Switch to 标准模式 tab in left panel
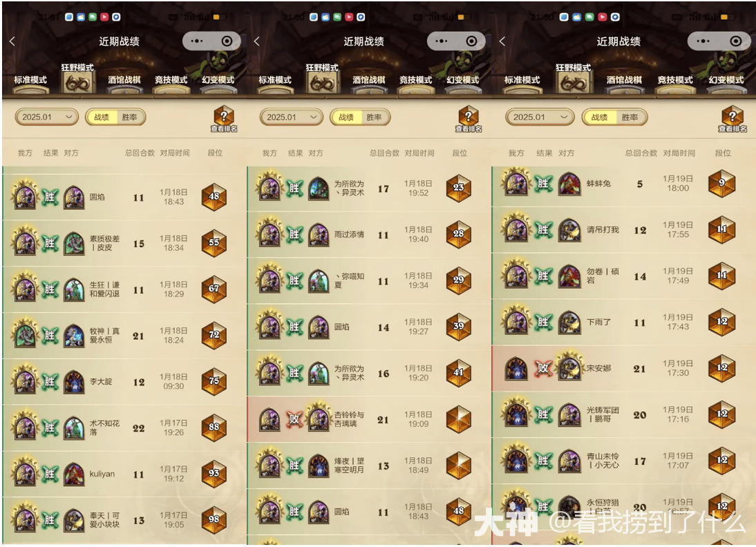Viewport: 756px width, 547px height. pos(30,81)
